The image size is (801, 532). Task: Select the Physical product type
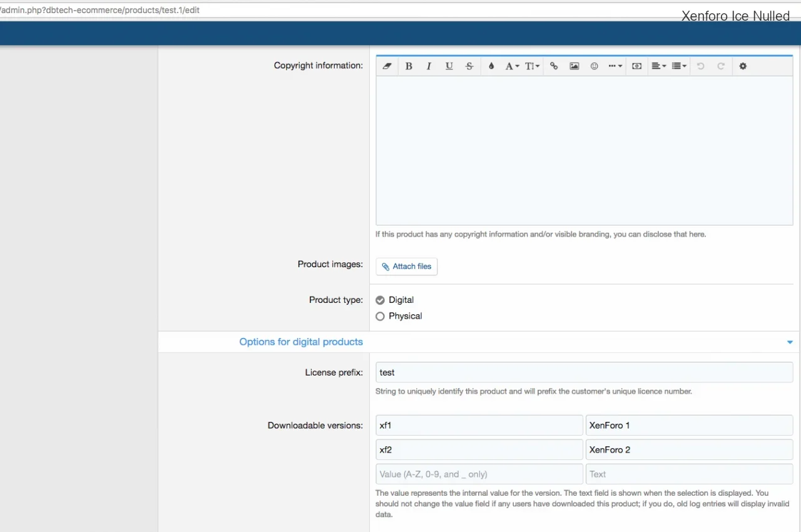point(380,317)
